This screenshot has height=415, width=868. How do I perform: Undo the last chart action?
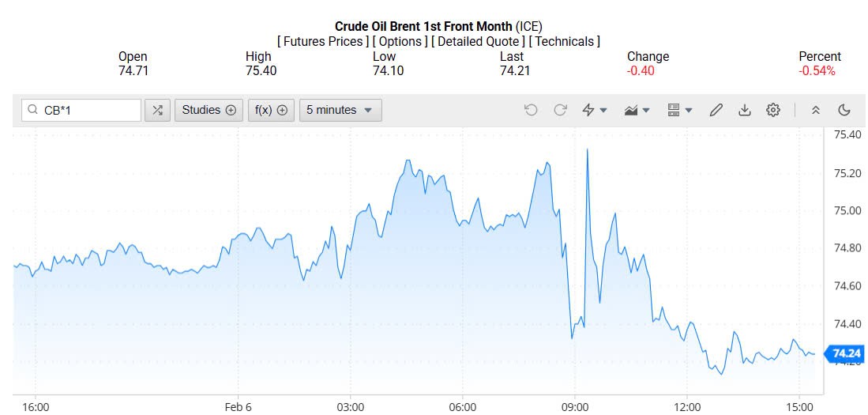531,110
